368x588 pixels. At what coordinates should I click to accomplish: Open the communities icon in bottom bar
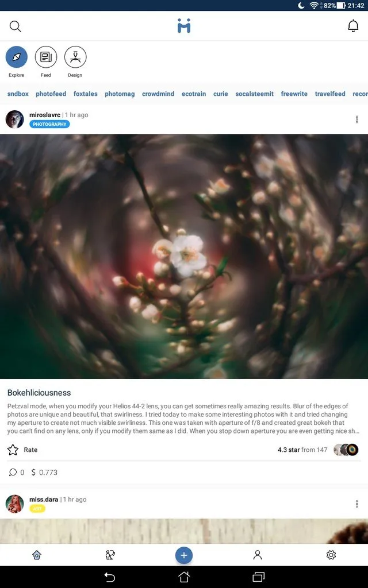pyautogui.click(x=110, y=555)
